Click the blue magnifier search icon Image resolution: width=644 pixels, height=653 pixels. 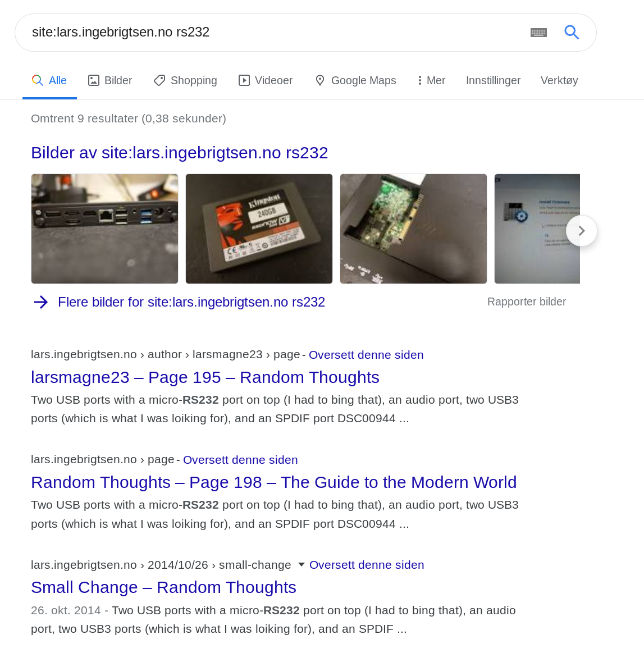tap(572, 32)
